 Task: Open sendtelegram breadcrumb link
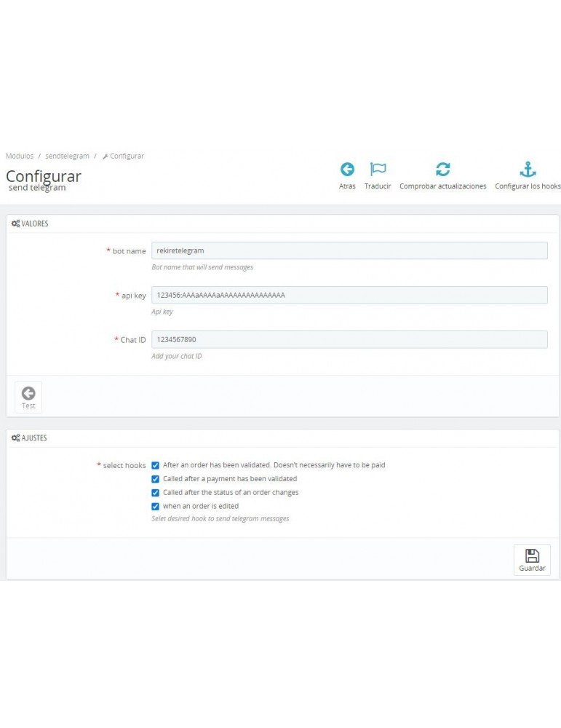click(x=67, y=156)
